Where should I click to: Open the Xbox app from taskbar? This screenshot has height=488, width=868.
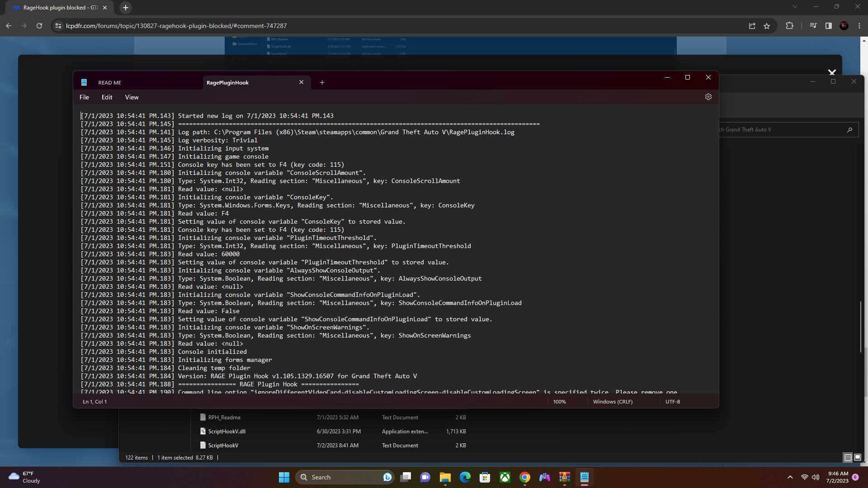(x=505, y=477)
